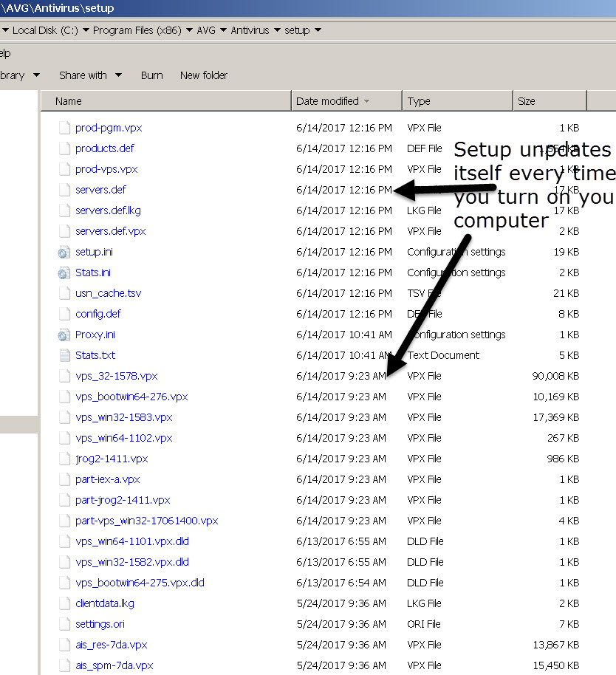This screenshot has height=675, width=616.
Task: Sort by the Size column header
Action: 550,101
